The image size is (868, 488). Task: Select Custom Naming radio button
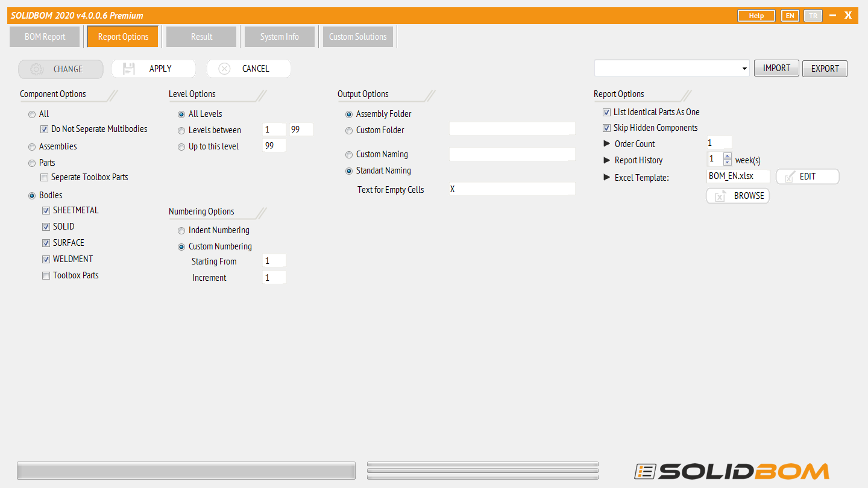[349, 154]
